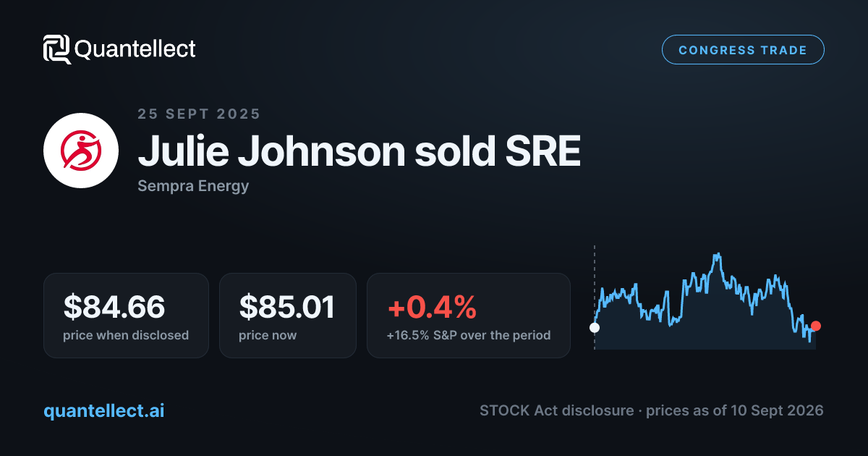Click the highest peak of the price chart
The width and height of the screenshot is (868, 456).
pyautogui.click(x=718, y=255)
